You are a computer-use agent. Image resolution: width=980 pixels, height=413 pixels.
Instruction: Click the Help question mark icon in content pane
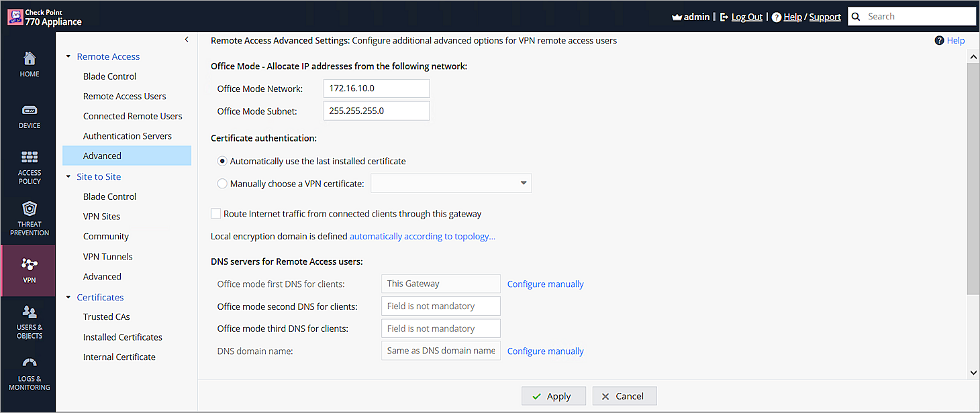(940, 41)
